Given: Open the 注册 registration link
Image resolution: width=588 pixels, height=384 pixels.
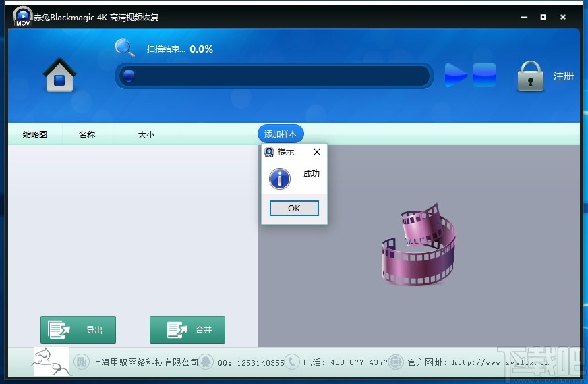Looking at the screenshot, I should coord(563,76).
